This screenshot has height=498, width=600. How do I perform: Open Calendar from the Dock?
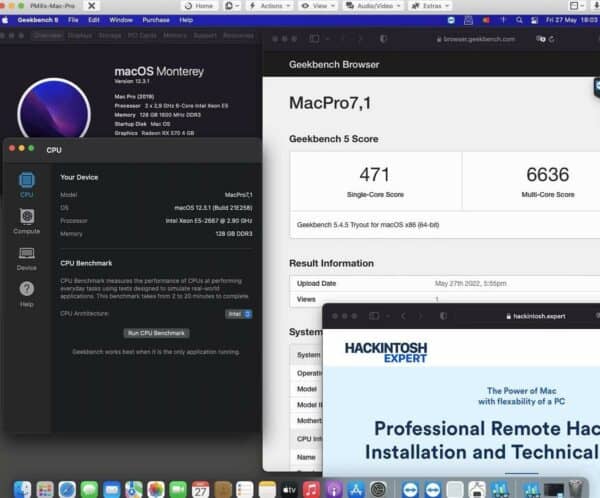[201, 489]
